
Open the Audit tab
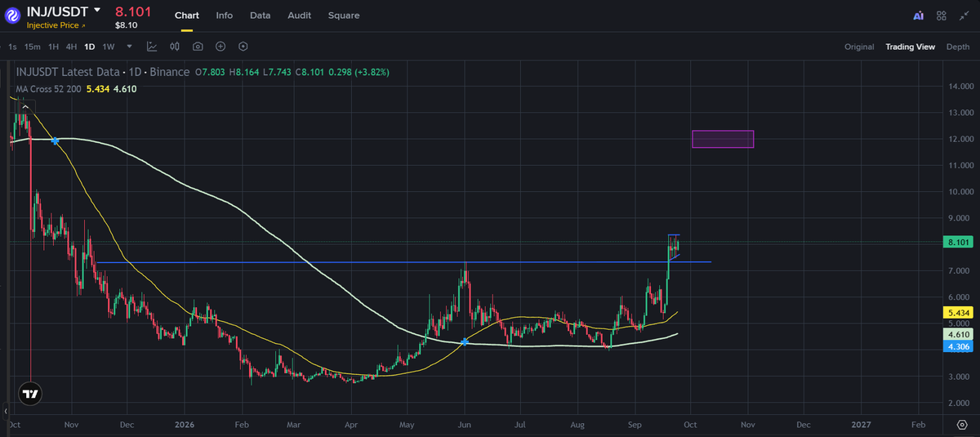pos(300,16)
